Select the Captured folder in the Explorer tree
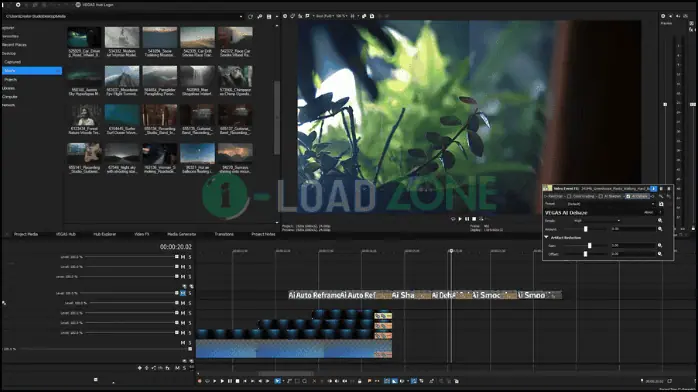Viewport: 698px width, 392px height. 12,62
